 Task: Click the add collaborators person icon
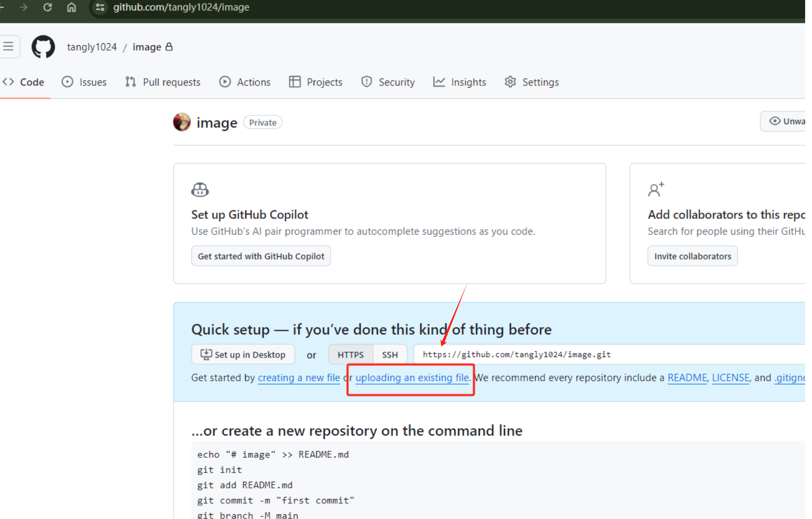coord(656,189)
